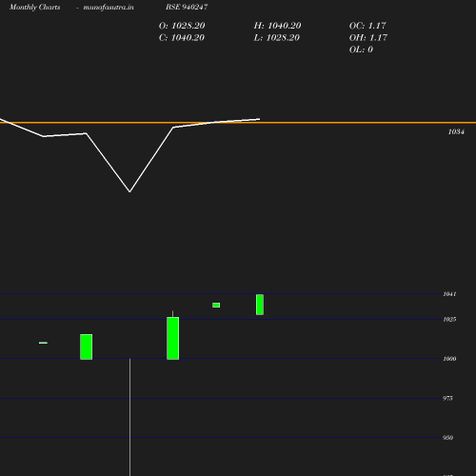Click the 975 price axis label

[447, 398]
